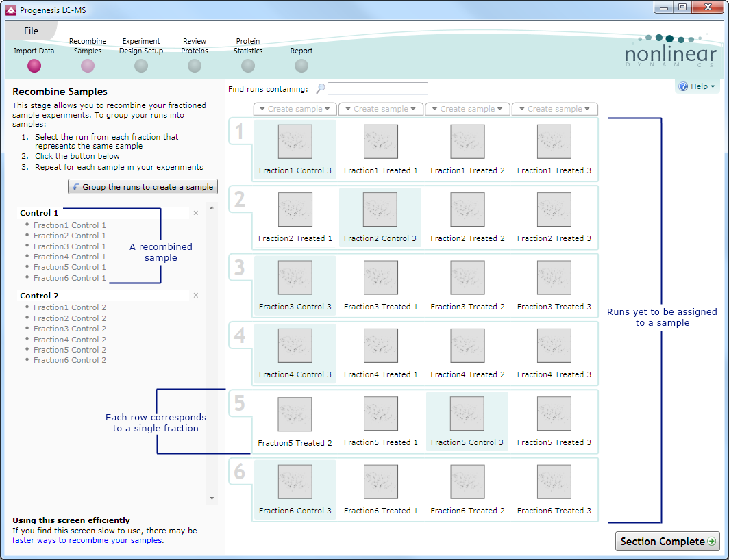729x560 pixels.
Task: Click the Recombine Samples tab label
Action: point(88,46)
